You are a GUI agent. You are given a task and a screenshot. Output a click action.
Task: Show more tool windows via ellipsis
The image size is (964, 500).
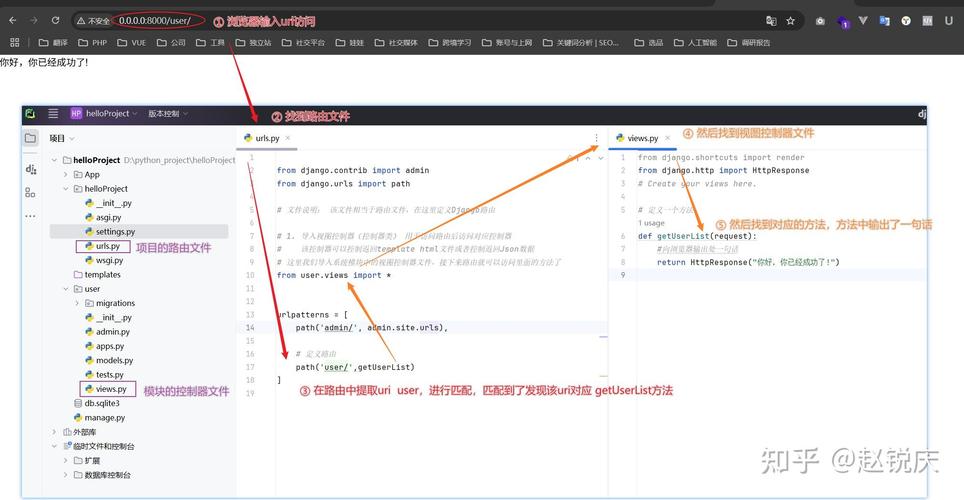[x=30, y=216]
